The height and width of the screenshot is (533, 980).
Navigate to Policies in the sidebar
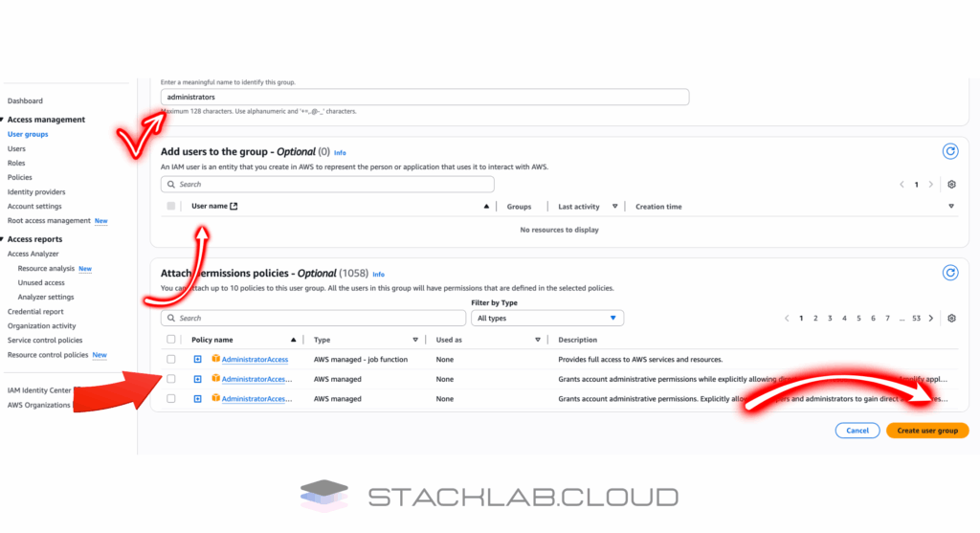(19, 178)
